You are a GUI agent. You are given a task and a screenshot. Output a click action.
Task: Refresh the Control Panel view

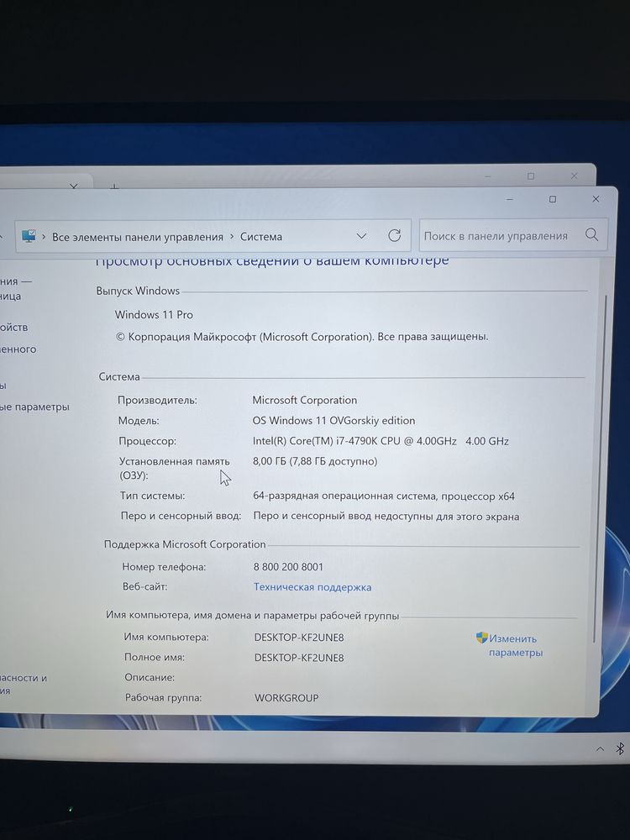pos(394,235)
